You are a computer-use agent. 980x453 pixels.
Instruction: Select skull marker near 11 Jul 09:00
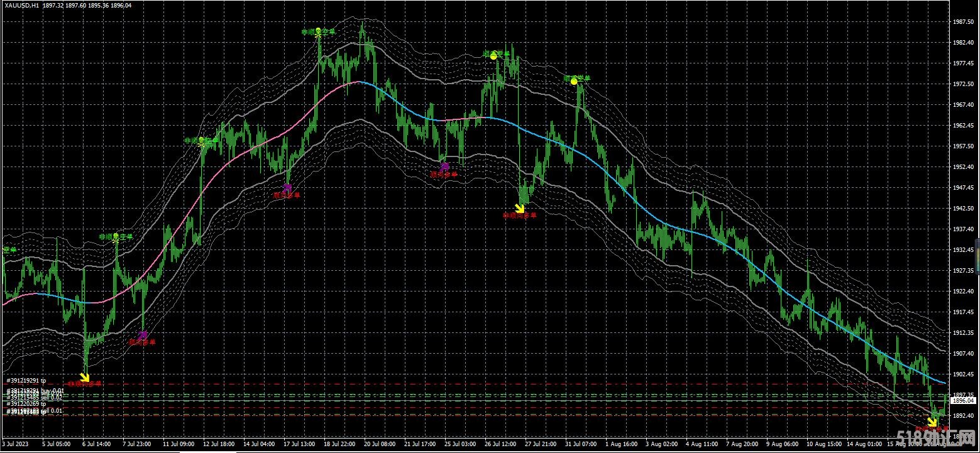coord(202,141)
